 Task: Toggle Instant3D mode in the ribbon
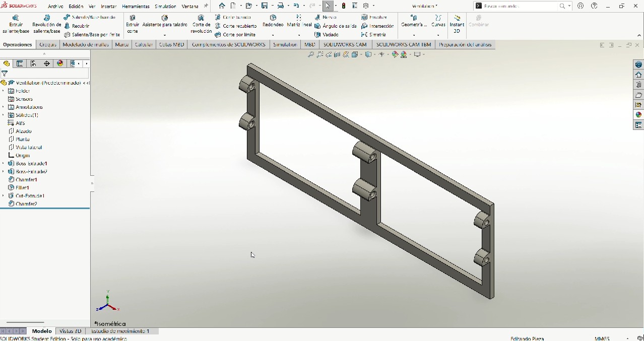tap(457, 24)
